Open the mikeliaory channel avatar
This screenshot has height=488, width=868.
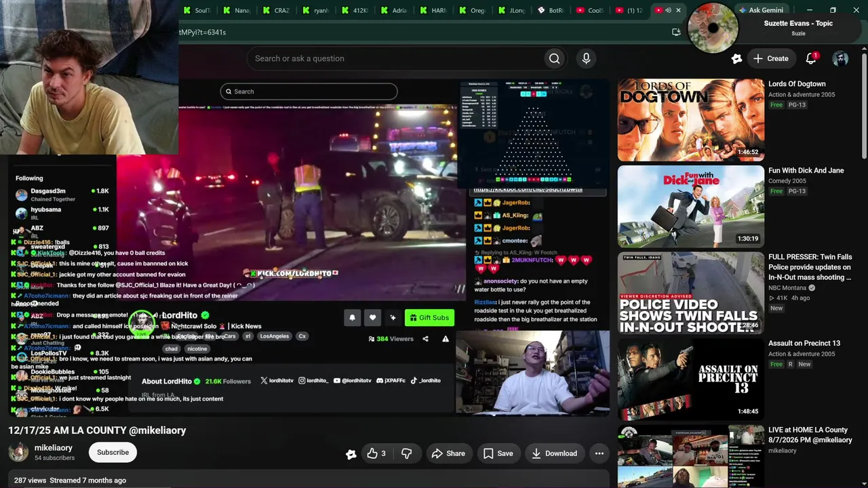(x=18, y=452)
